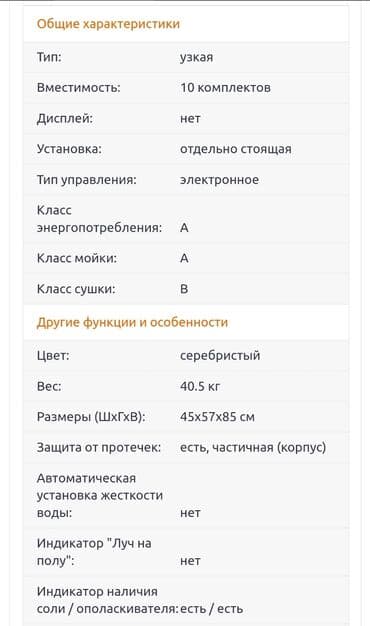Select the 'отдельно стоящая' value

(x=235, y=149)
